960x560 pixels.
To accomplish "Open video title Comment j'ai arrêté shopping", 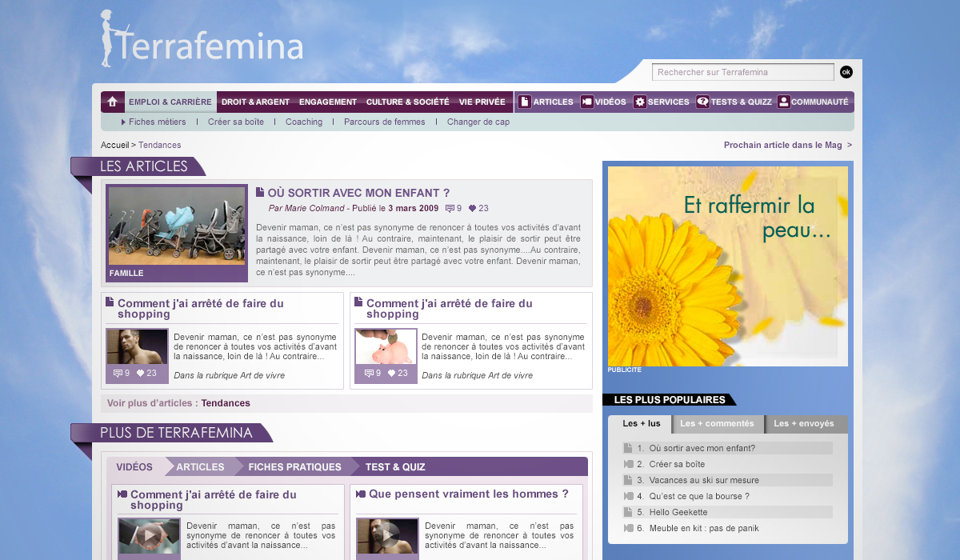I will pyautogui.click(x=214, y=500).
